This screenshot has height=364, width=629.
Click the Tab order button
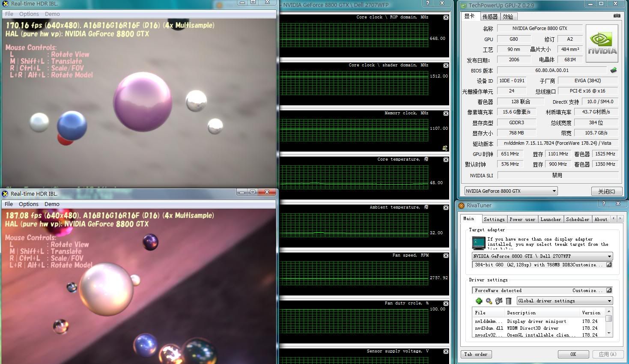[476, 354]
